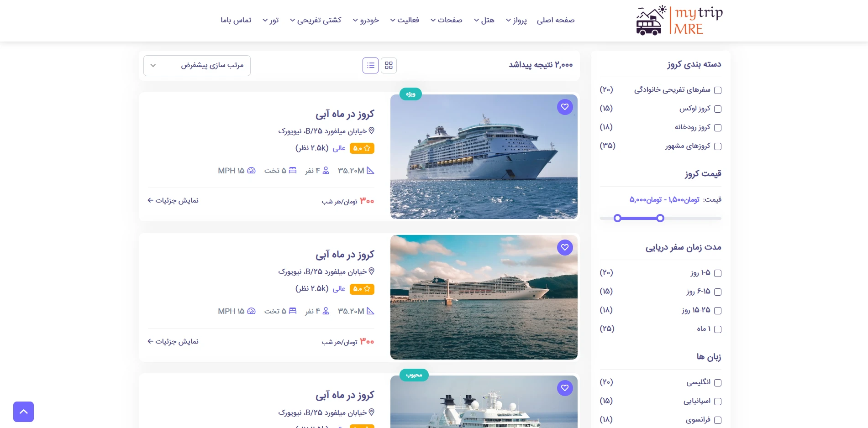Screen dimensions: 868x428
Task: Open the second cruise title کروز در ماه آبی
Action: click(345, 254)
